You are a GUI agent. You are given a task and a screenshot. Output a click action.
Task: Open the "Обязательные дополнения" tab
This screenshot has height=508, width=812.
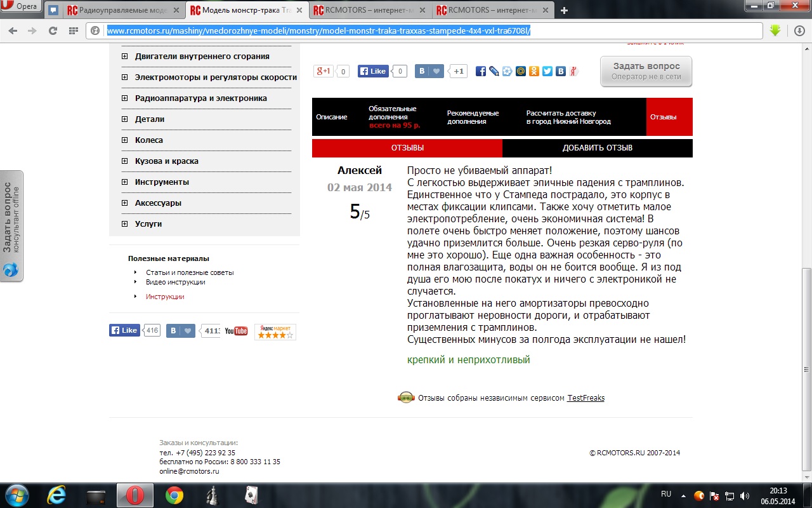(x=395, y=117)
